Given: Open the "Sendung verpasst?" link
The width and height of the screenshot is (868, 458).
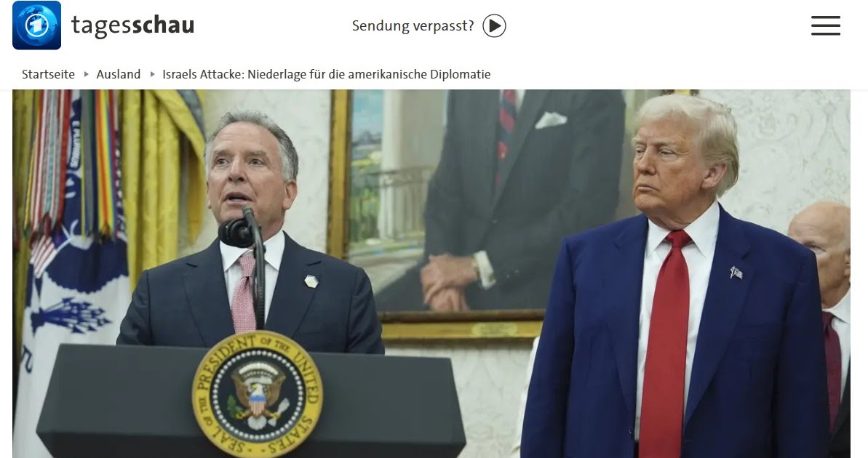Looking at the screenshot, I should point(413,26).
